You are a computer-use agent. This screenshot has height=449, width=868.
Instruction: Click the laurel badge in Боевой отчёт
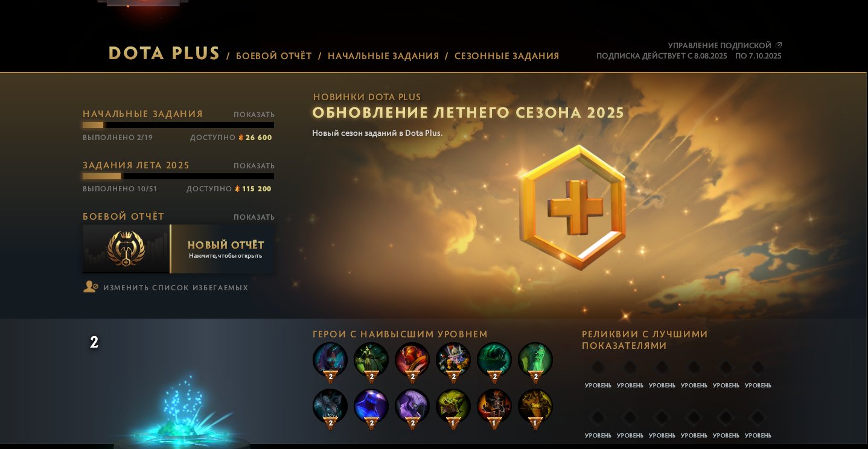pos(126,249)
